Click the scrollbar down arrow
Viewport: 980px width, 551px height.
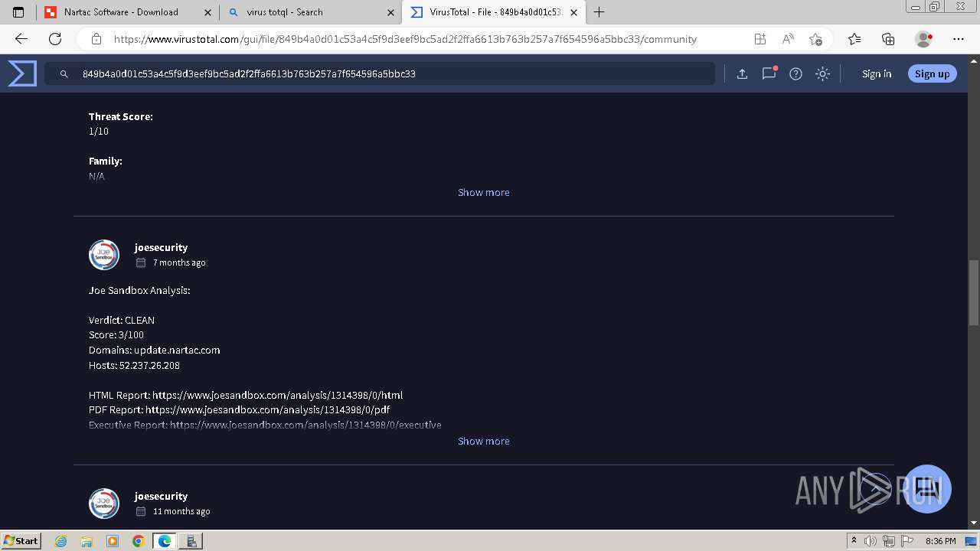[973, 523]
